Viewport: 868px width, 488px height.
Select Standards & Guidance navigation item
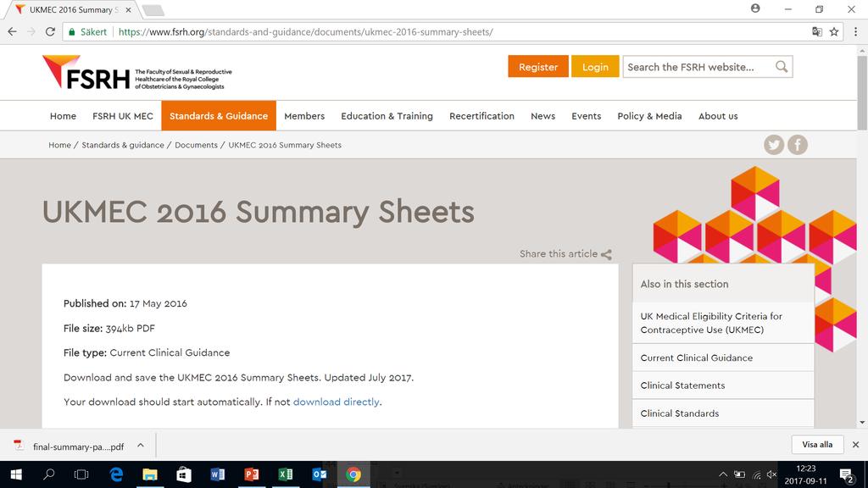click(x=219, y=116)
